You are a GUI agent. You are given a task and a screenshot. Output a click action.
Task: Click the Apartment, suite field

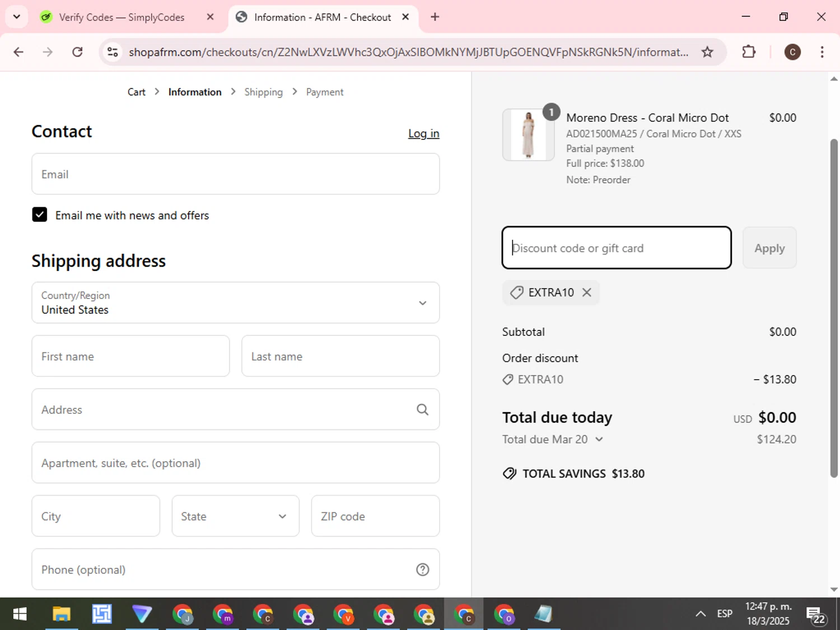click(236, 463)
